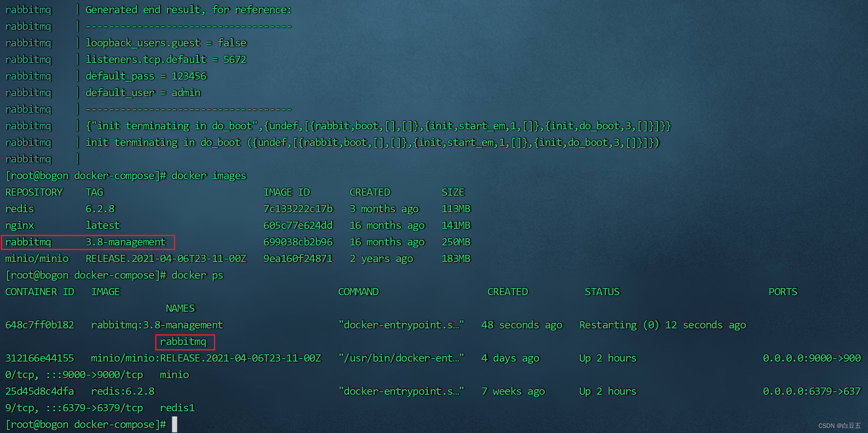Image resolution: width=868 pixels, height=433 pixels.
Task: Click 'minio/minio:RELEASE.2021-04-06T23-11-00Z' container image
Action: click(x=206, y=358)
